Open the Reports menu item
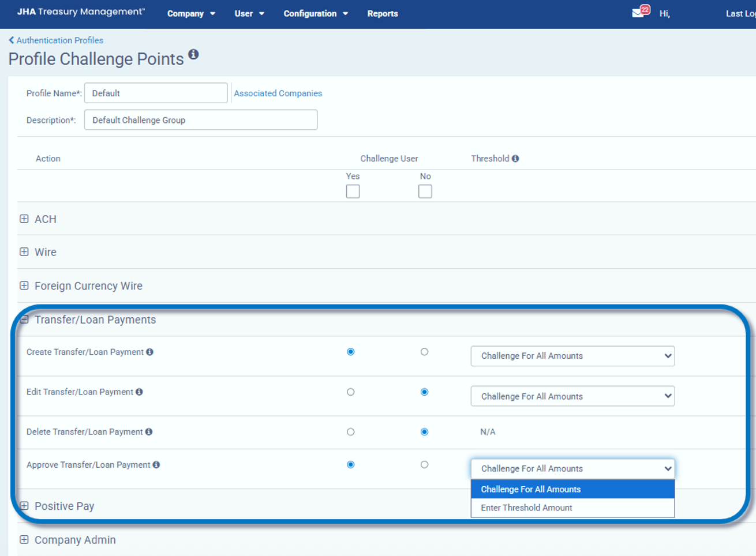756x556 pixels. click(382, 14)
